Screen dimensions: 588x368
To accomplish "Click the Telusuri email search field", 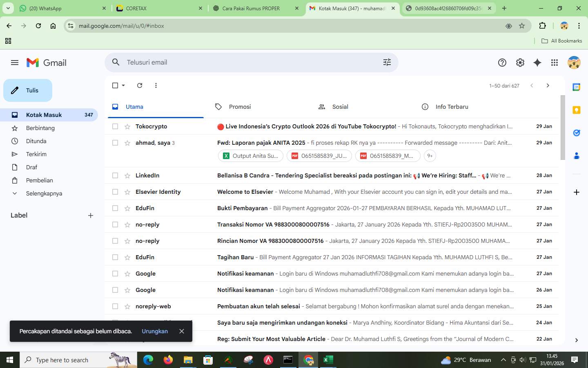I will click(245, 62).
